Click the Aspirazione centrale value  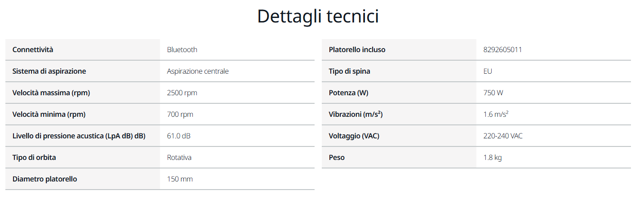[198, 71]
